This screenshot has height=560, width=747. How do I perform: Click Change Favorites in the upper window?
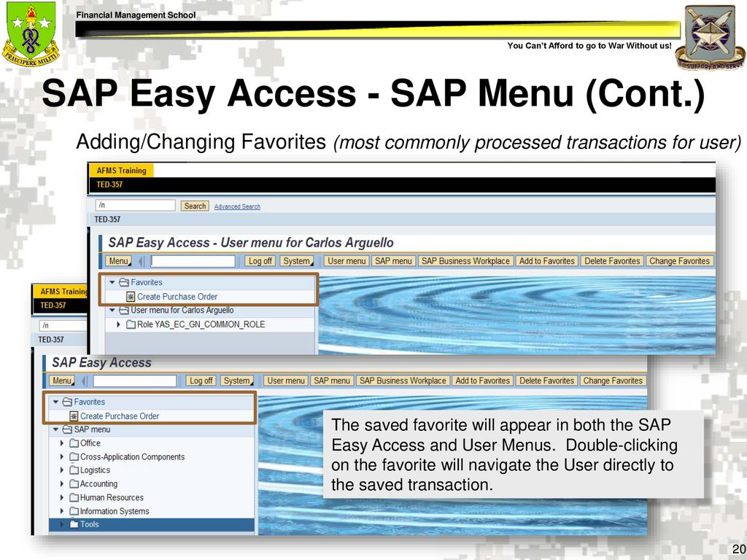tap(679, 261)
